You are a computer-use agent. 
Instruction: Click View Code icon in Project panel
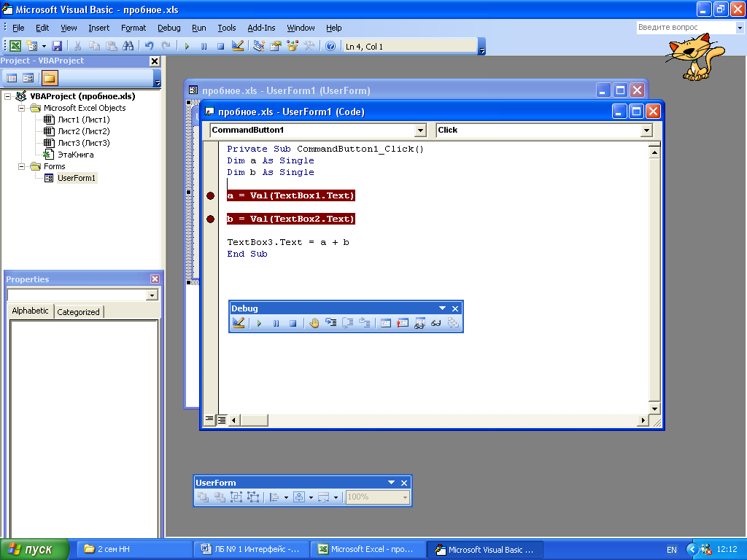point(12,78)
